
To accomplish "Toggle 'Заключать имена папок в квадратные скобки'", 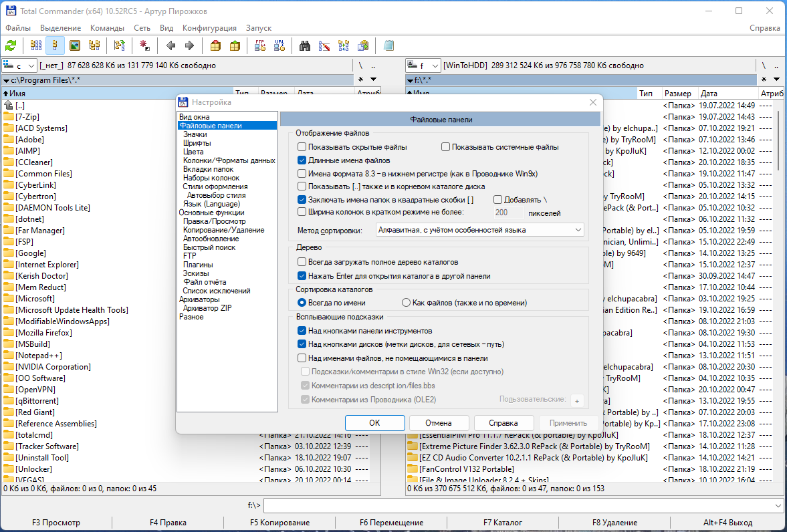I will coord(302,200).
